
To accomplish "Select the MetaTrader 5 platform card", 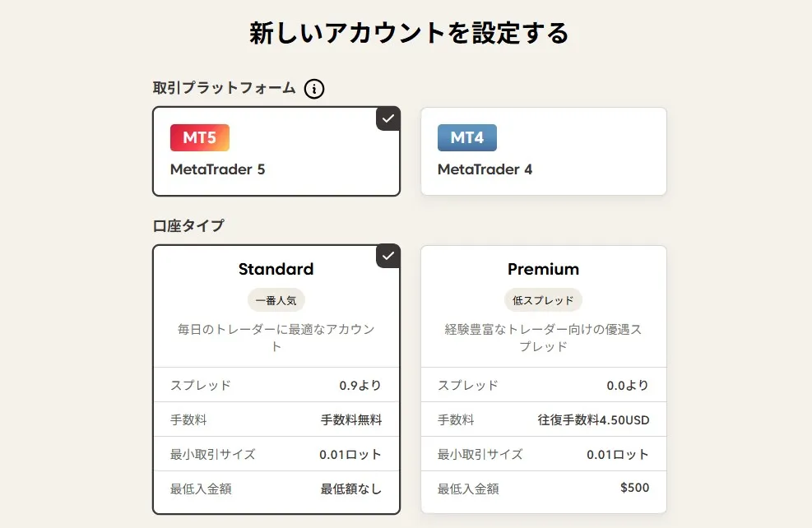I will tap(276, 151).
